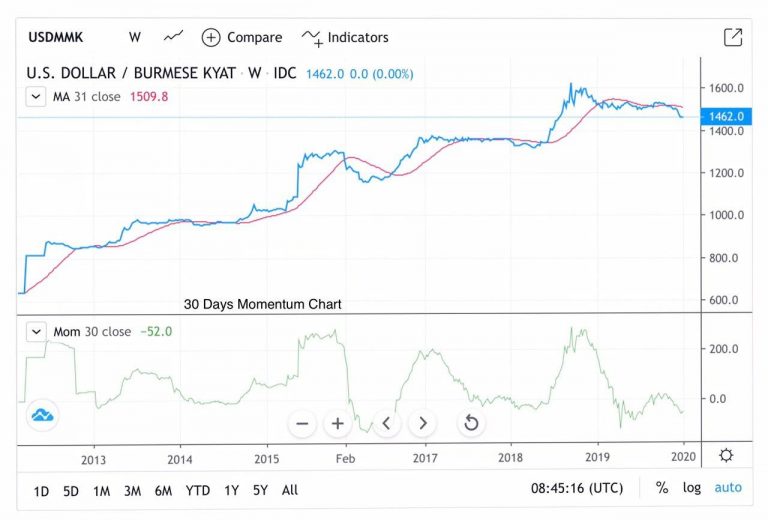Select the 1Y time range
This screenshot has height=520, width=768.
[x=231, y=490]
